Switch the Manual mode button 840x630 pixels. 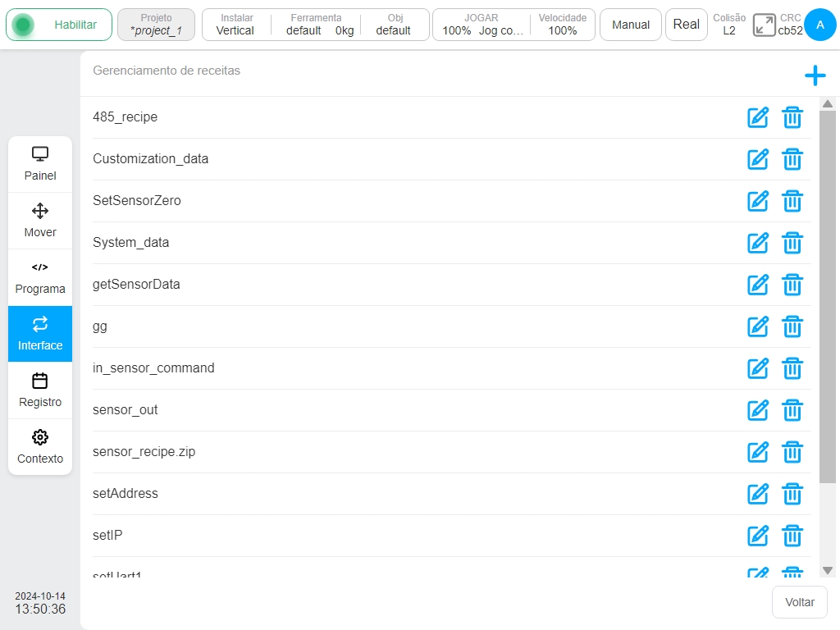[x=631, y=25]
